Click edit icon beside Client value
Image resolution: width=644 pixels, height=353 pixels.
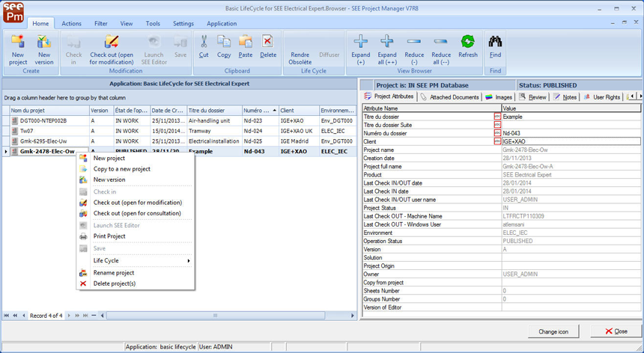pyautogui.click(x=497, y=141)
